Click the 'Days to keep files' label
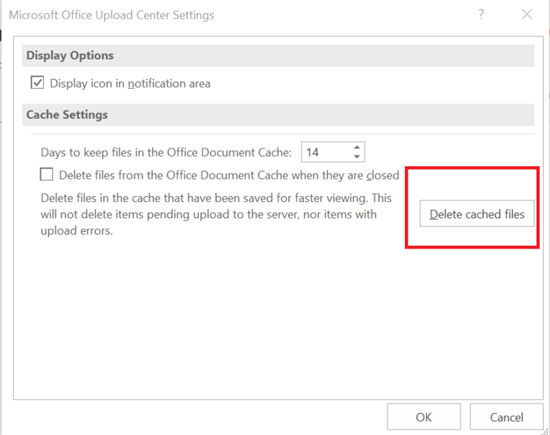 click(166, 152)
